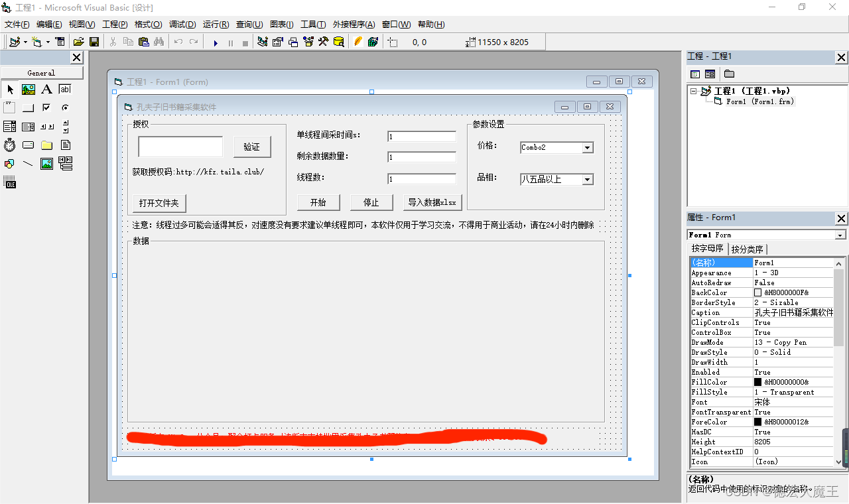Select the Pointer tool in the toolbox

(x=10, y=90)
